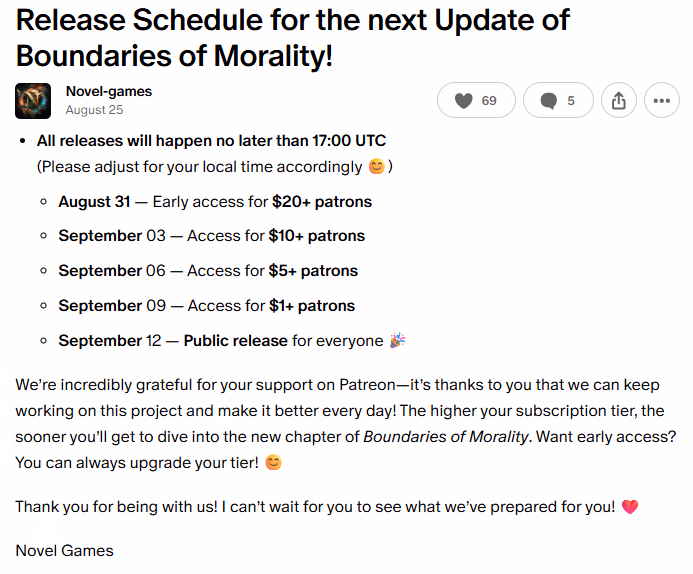Viewport: 693px width, 574px height.
Task: Click the bold 'Public release' text
Action: pos(235,341)
